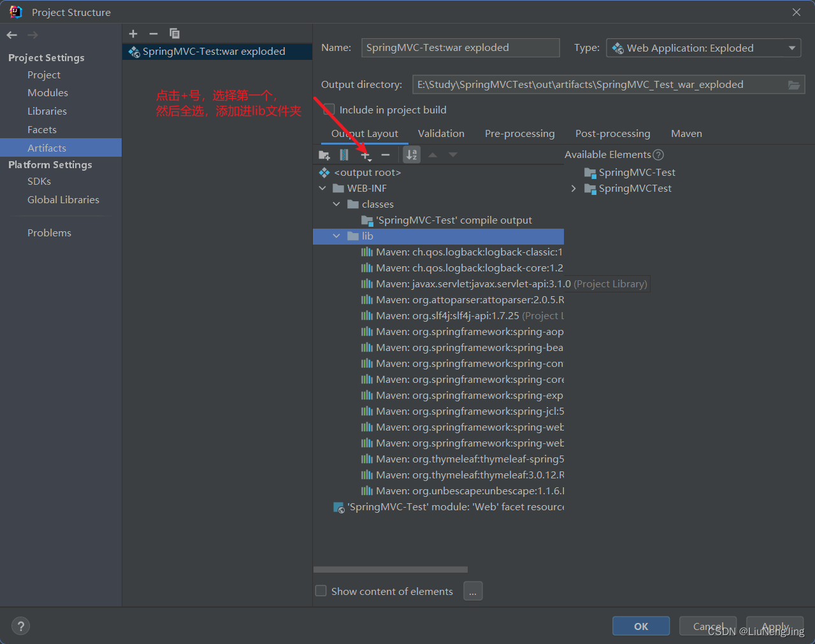815x644 pixels.
Task: Click the Cancel button
Action: click(708, 626)
